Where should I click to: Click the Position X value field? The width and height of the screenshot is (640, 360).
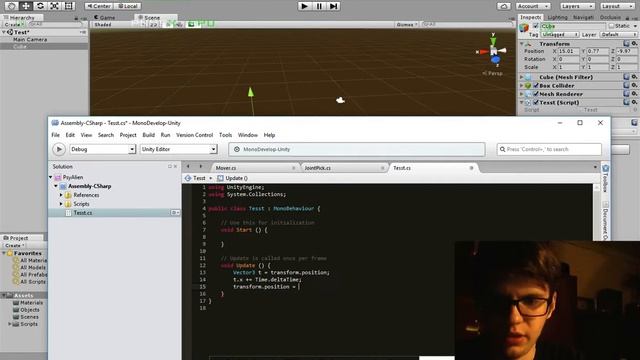pyautogui.click(x=569, y=51)
